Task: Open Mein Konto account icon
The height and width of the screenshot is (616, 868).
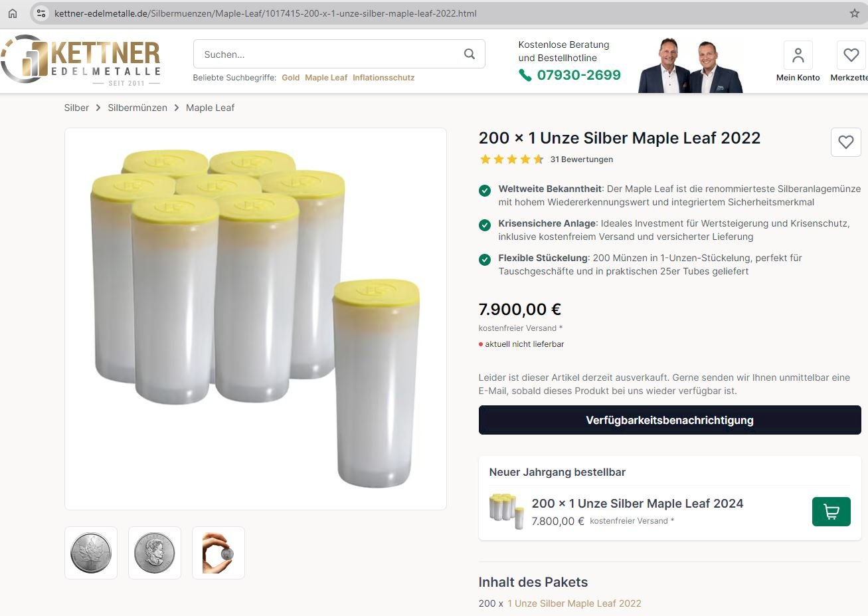Action: 798,56
